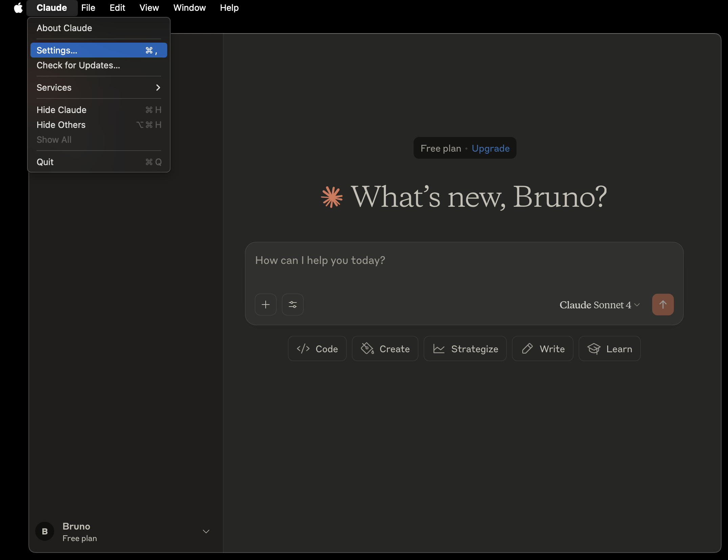The image size is (728, 560).
Task: Click the Strategize suggestion button
Action: point(465,349)
